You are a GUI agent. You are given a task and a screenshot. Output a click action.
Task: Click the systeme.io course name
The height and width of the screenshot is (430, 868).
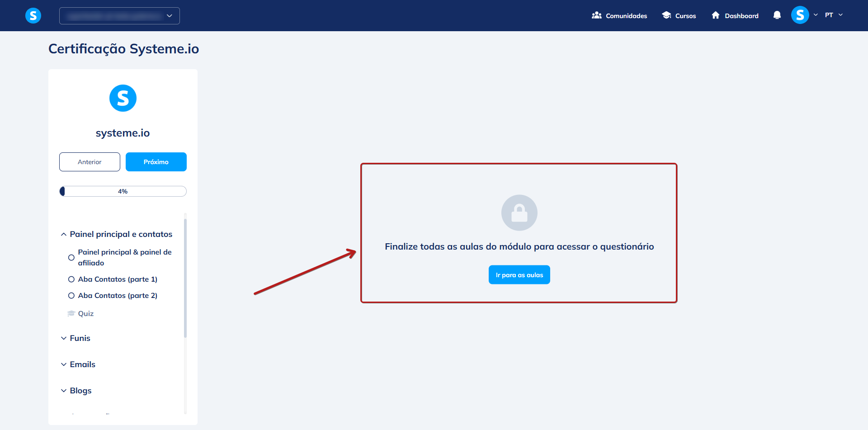point(123,133)
